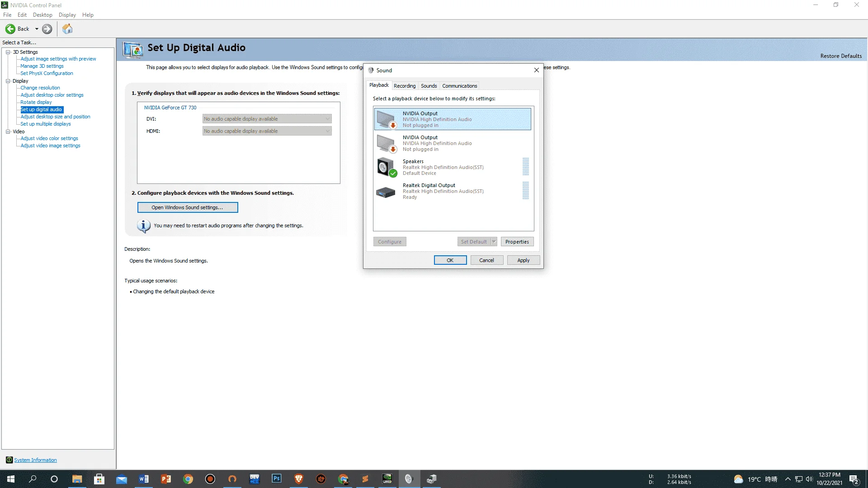Select the Speakers device icon

(387, 167)
